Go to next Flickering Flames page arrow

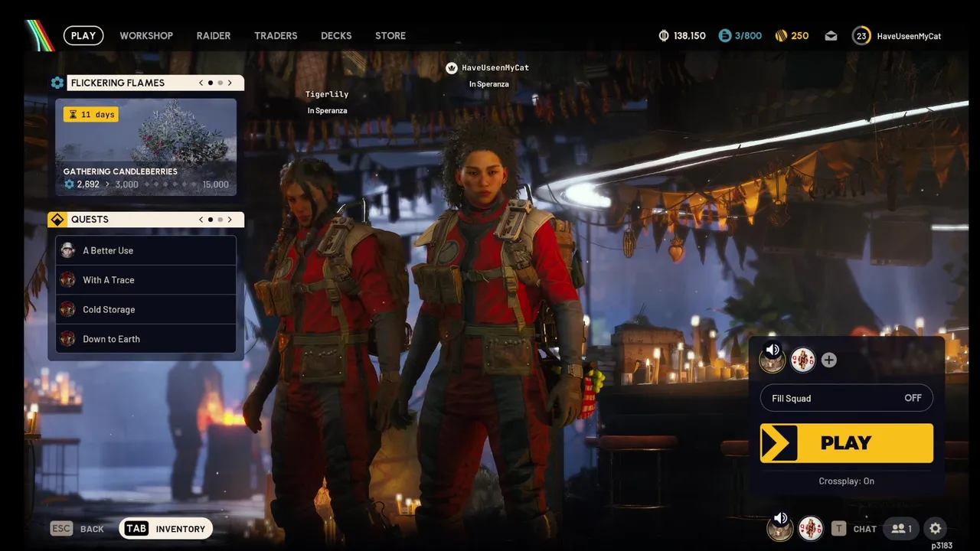click(230, 83)
